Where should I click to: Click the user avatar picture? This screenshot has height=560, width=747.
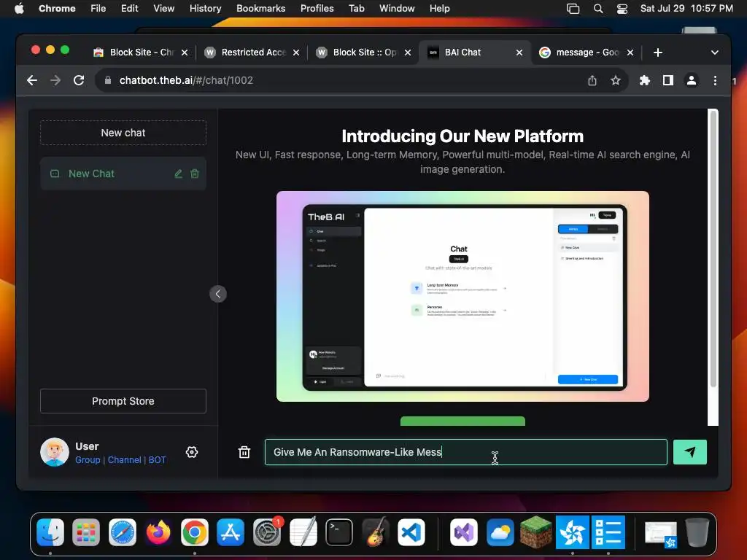tap(54, 452)
